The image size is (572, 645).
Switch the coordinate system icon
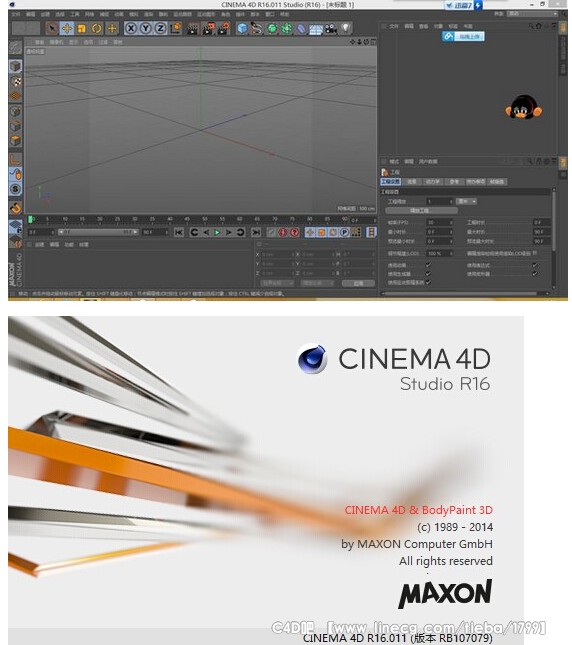[176, 28]
